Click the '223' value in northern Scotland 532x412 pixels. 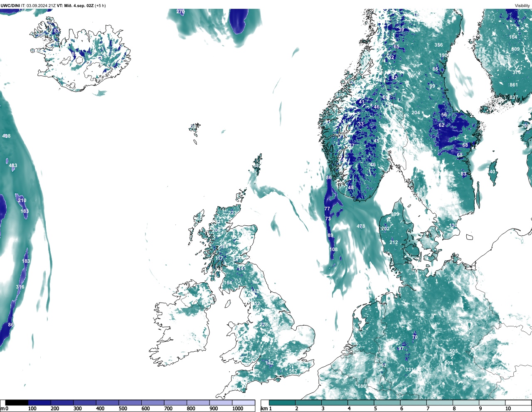tap(232, 213)
